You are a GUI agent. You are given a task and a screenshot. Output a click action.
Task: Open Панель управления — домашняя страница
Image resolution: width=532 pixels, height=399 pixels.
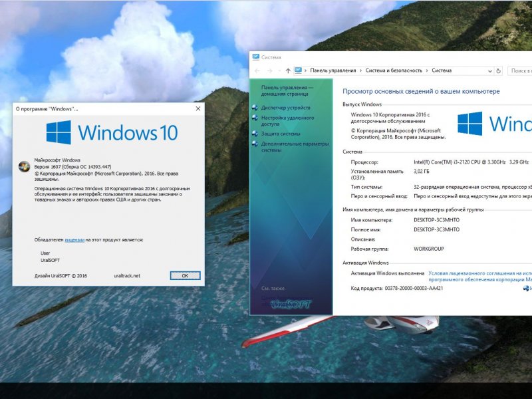coord(287,90)
